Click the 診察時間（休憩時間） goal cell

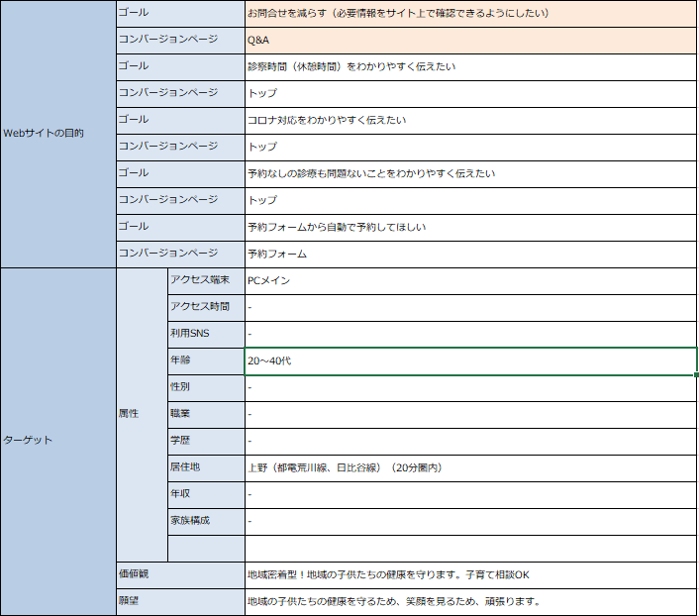click(470, 67)
